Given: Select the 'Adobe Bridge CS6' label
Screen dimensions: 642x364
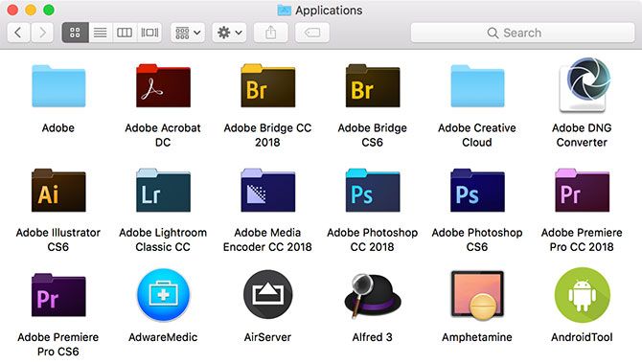Looking at the screenshot, I should pos(372,135).
